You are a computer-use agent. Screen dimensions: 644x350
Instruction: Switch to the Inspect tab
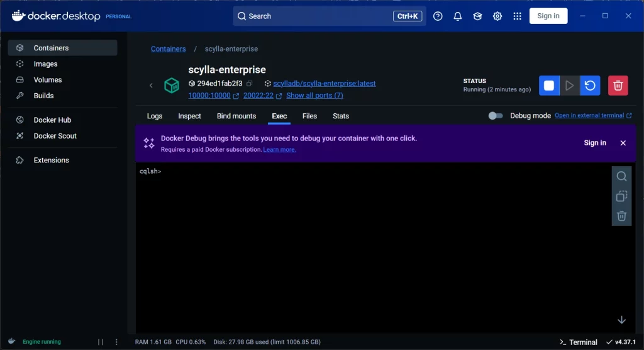189,116
